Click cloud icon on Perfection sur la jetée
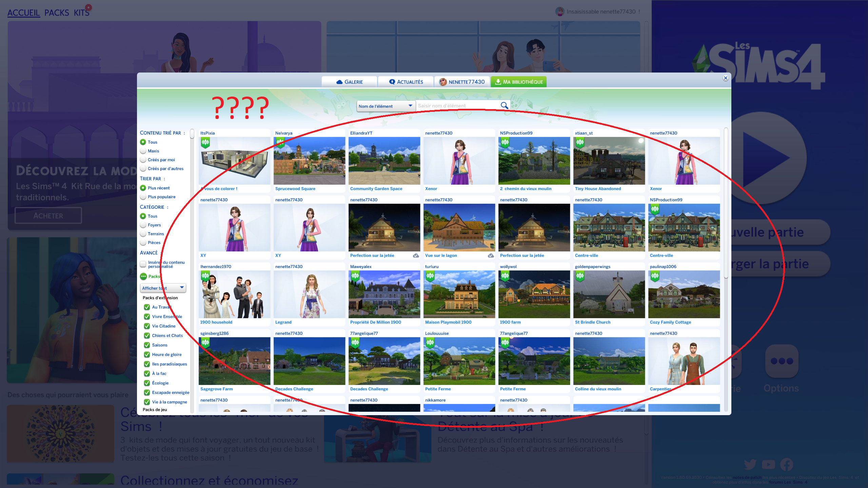868x488 pixels. (x=416, y=256)
